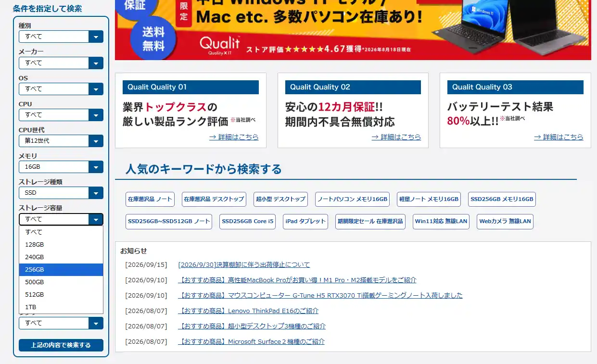Click SSD256GB メモリ16GB keyword

[502, 199]
